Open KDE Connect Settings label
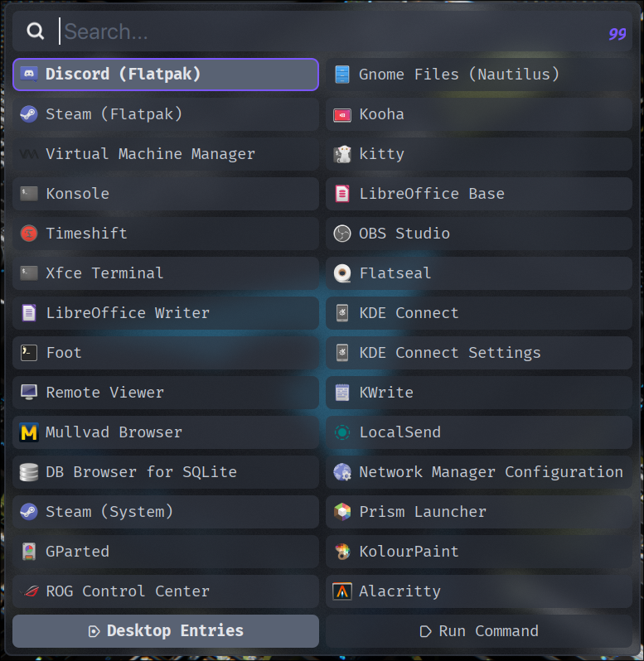 click(x=450, y=353)
